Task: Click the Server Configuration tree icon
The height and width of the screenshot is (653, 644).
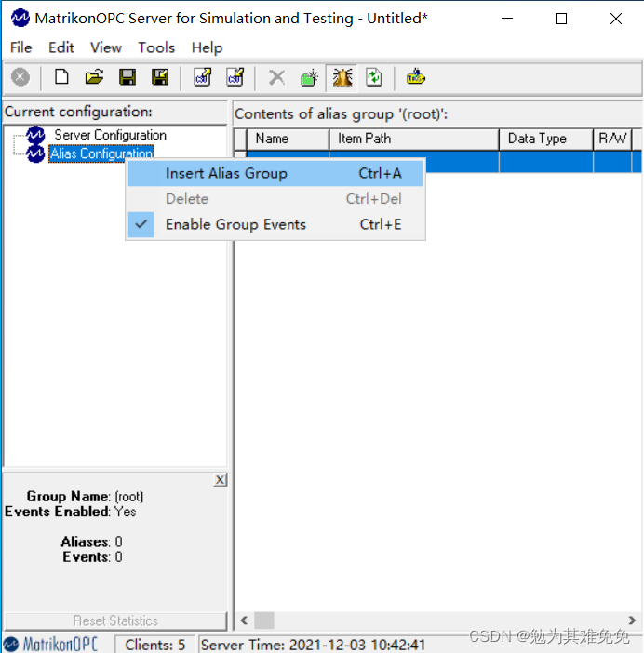Action: click(35, 135)
